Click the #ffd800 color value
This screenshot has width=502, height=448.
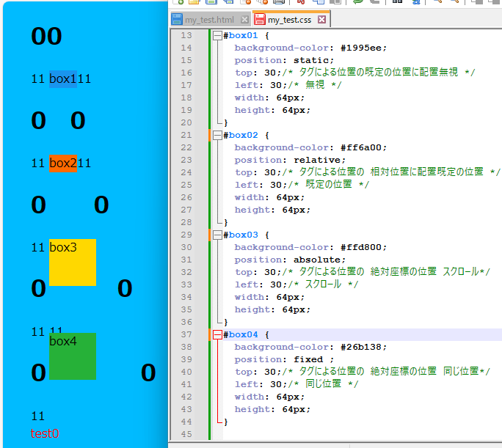(361, 248)
